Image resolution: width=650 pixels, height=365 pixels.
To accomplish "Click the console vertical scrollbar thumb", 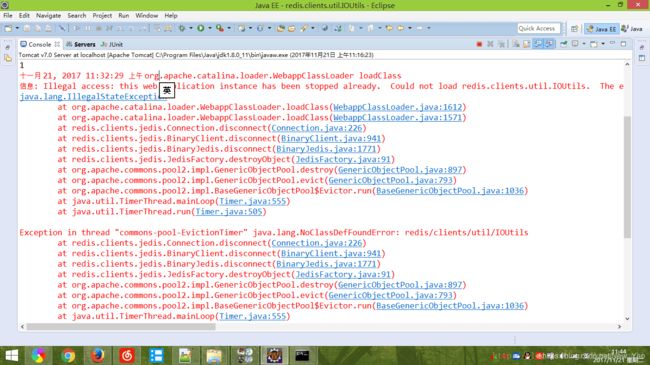I will pyautogui.click(x=627, y=177).
